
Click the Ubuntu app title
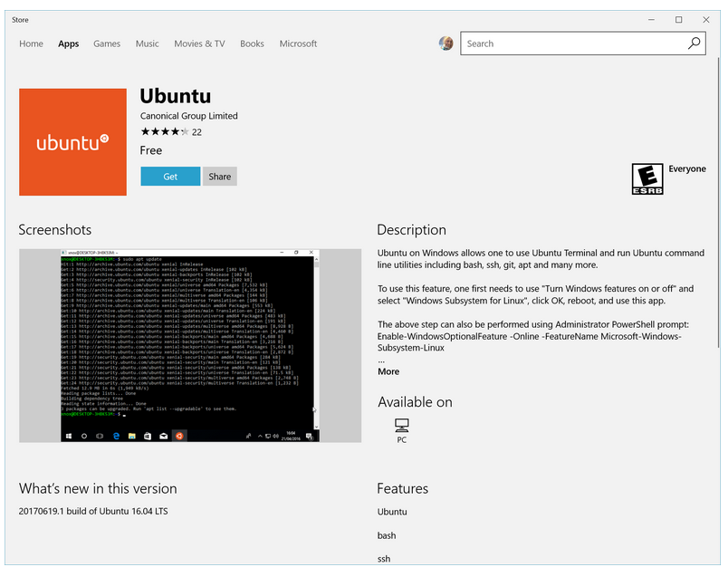[176, 96]
